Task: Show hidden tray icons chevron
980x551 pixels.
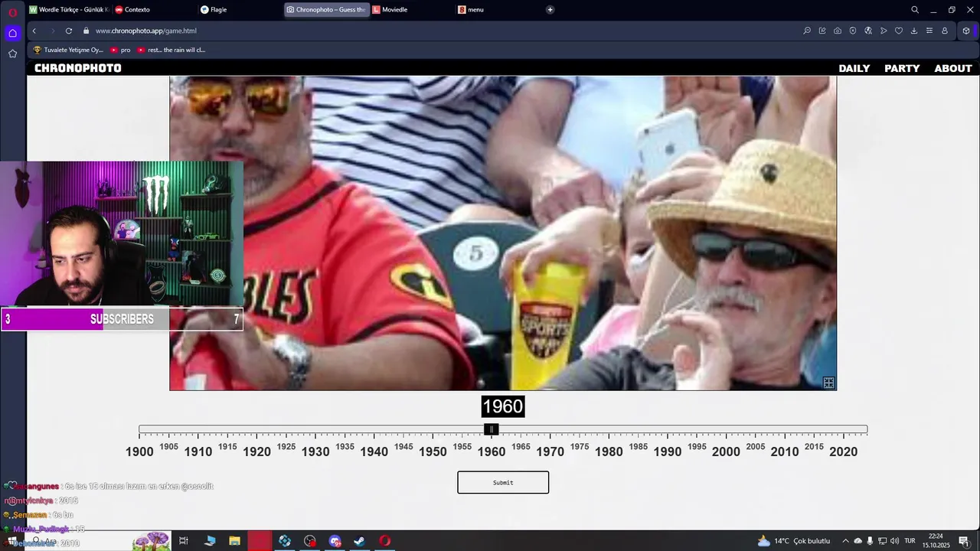Action: (x=845, y=541)
